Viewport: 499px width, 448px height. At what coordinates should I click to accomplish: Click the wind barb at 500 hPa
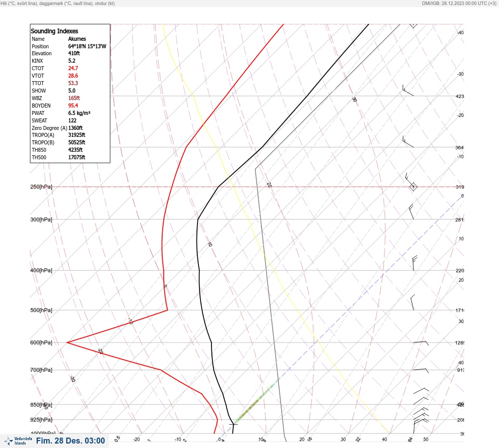click(x=413, y=303)
